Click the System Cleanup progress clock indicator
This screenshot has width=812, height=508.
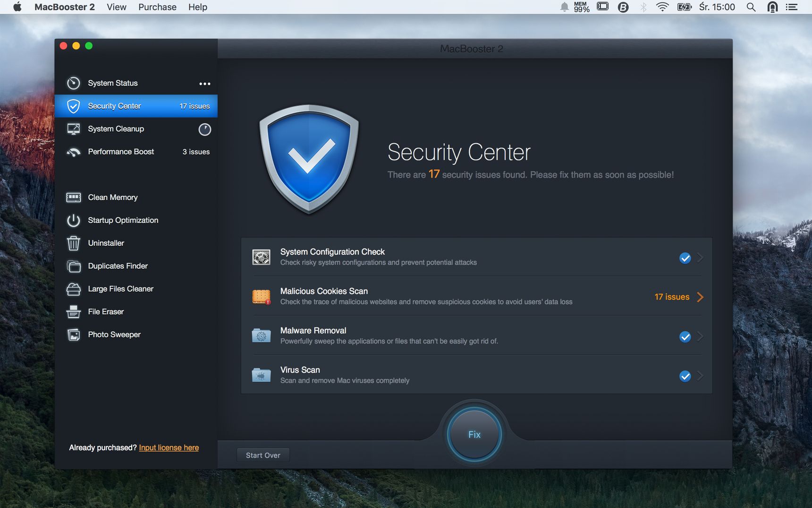tap(204, 129)
